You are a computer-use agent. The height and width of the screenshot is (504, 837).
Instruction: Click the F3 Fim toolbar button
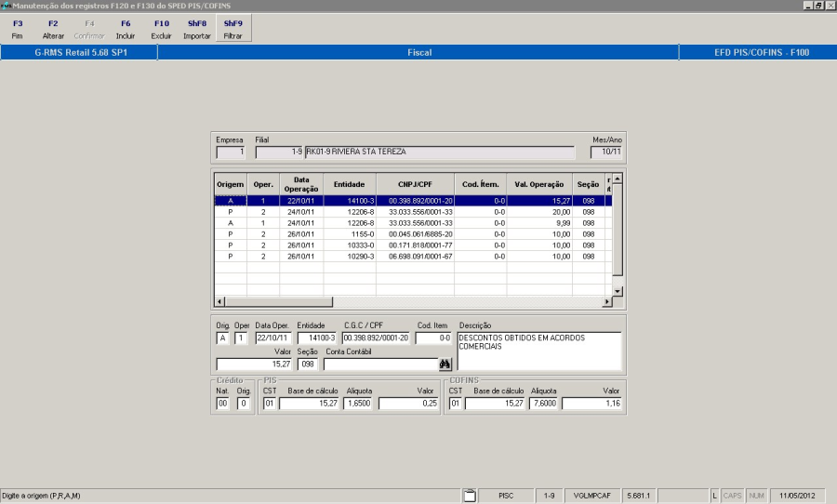[x=18, y=30]
